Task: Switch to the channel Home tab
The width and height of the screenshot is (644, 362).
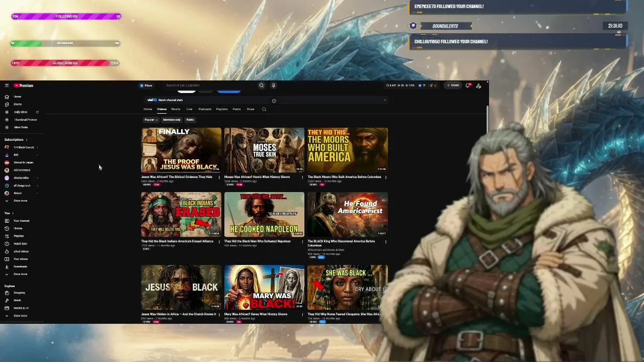Action: pyautogui.click(x=148, y=109)
